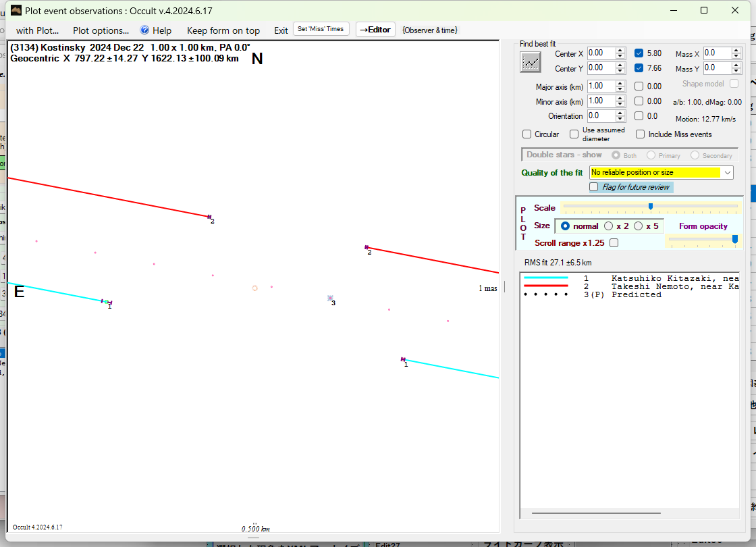Enable the Circular checkbox
Viewport: 756px width, 547px height.
point(527,134)
